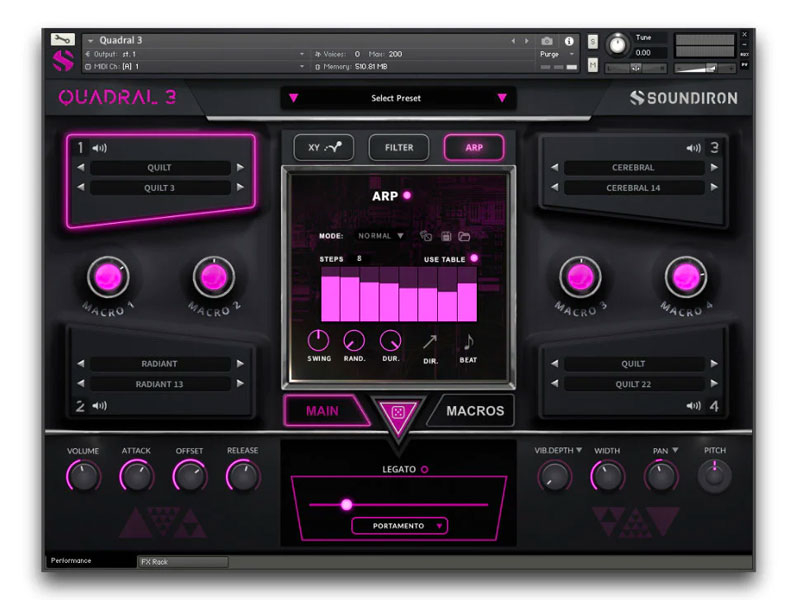Open the Performance tab
Viewport: 800px width, 600px height.
click(x=91, y=561)
